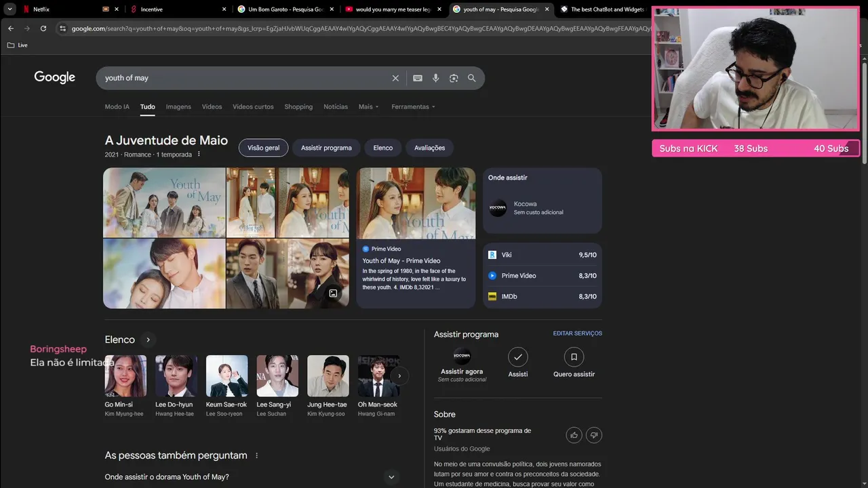Open the Shopping tab
Image resolution: width=868 pixels, height=488 pixels.
coord(298,106)
